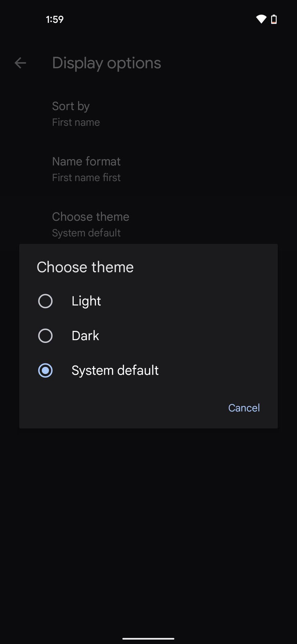This screenshot has height=644, width=297.
Task: Tap the home gesture bar
Action: 148,639
